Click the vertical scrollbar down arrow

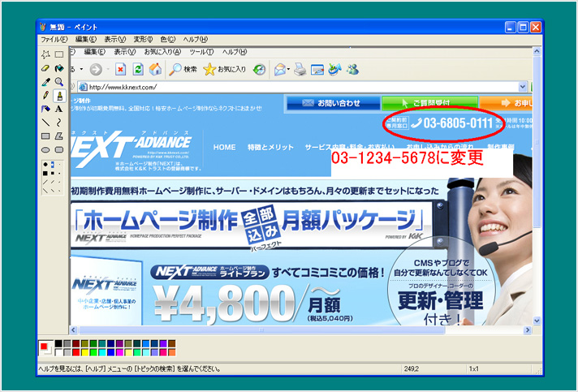[537, 321]
